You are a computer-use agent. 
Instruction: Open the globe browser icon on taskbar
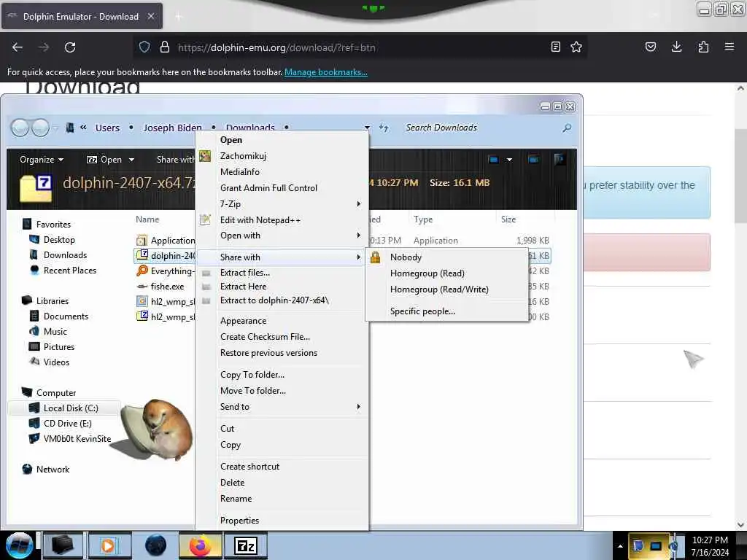pyautogui.click(x=156, y=545)
